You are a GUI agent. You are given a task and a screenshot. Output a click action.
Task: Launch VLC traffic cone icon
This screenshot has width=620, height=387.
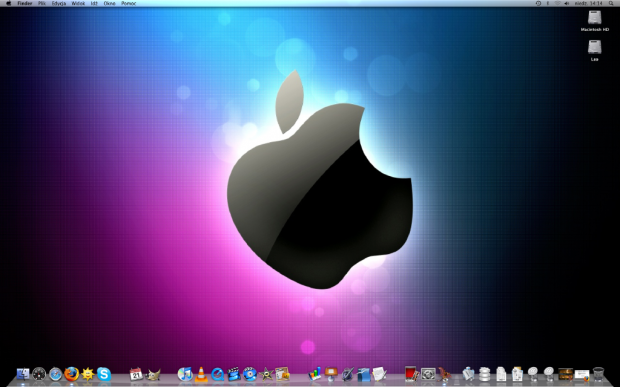click(x=201, y=374)
